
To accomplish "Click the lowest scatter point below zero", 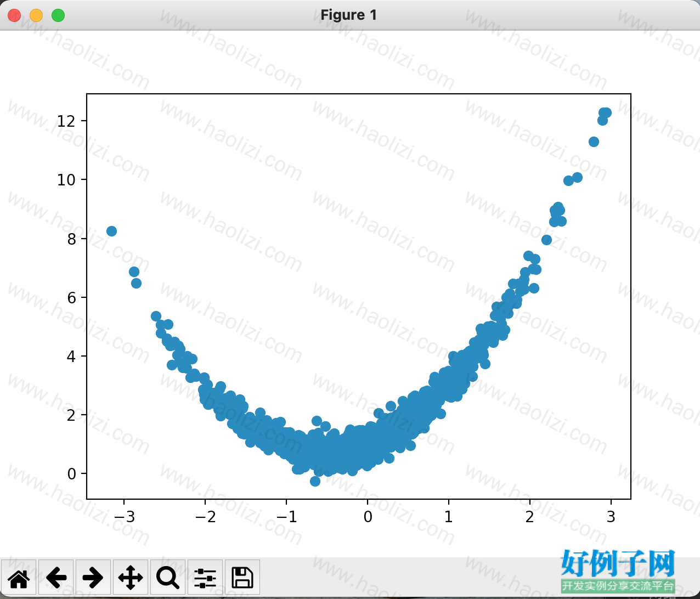I will pos(315,481).
